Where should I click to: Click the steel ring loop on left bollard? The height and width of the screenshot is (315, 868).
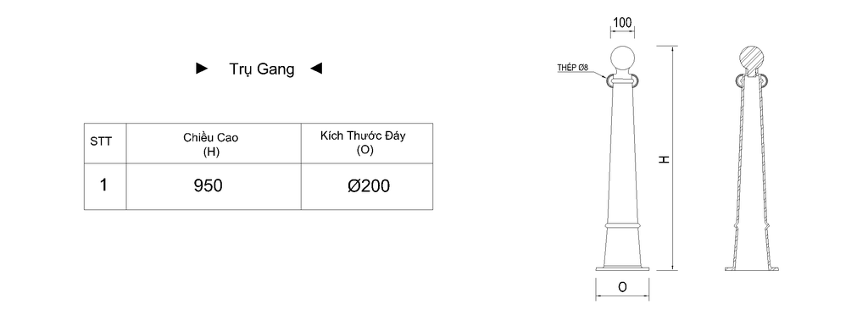click(x=610, y=81)
